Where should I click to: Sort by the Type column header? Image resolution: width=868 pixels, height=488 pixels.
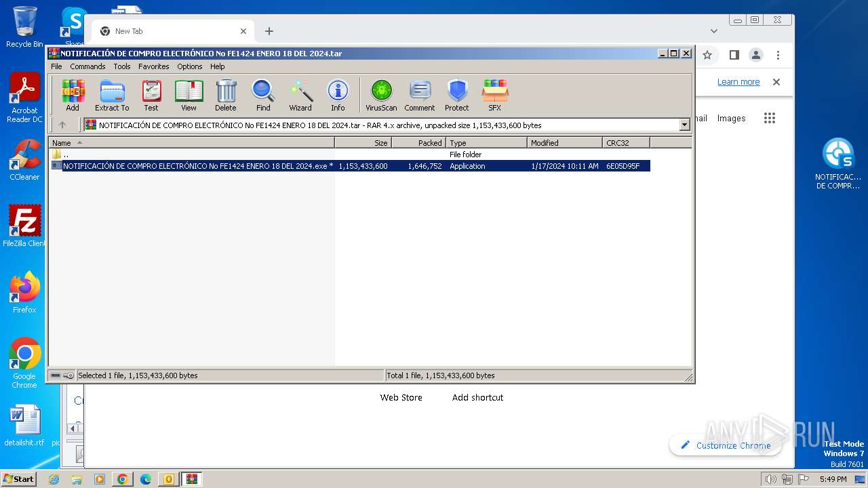click(x=486, y=142)
